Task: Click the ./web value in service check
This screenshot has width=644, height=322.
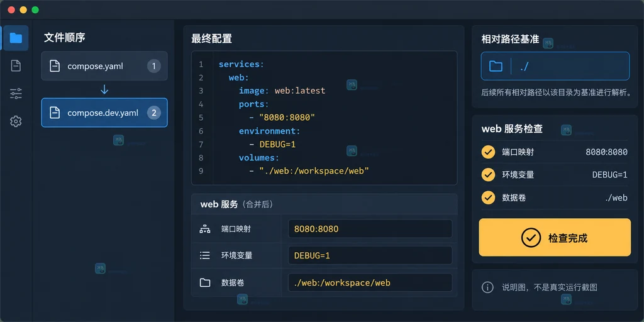Action: tap(616, 198)
